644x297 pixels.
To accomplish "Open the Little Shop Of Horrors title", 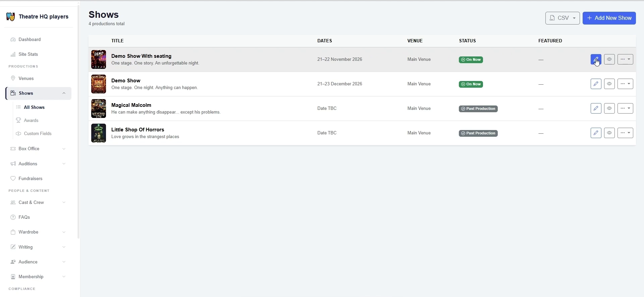I will tap(138, 130).
